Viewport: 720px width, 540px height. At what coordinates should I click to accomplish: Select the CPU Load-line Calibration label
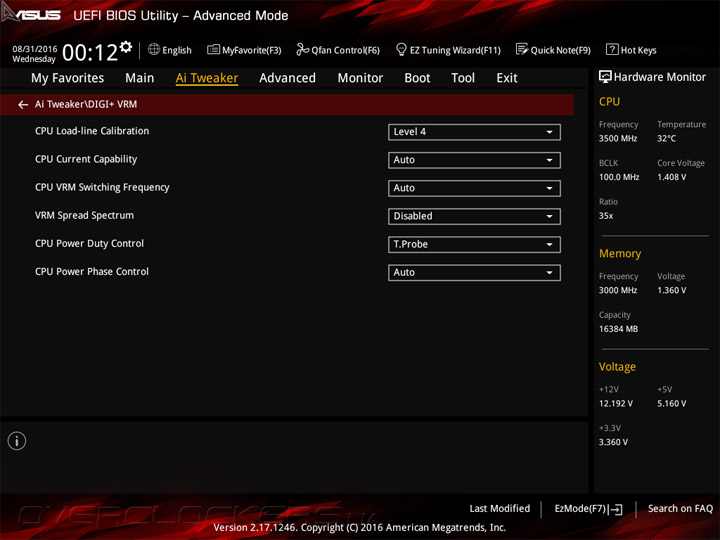[92, 131]
